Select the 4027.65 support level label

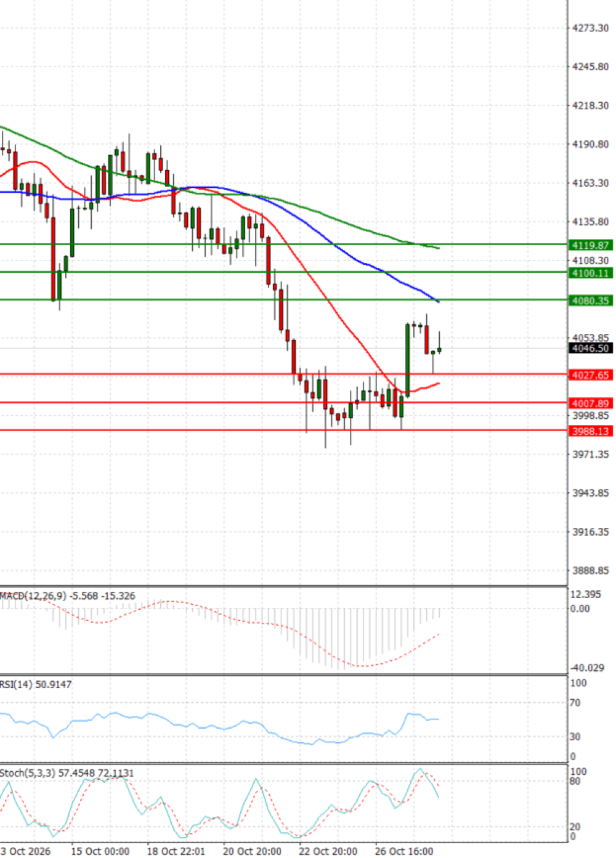[590, 375]
